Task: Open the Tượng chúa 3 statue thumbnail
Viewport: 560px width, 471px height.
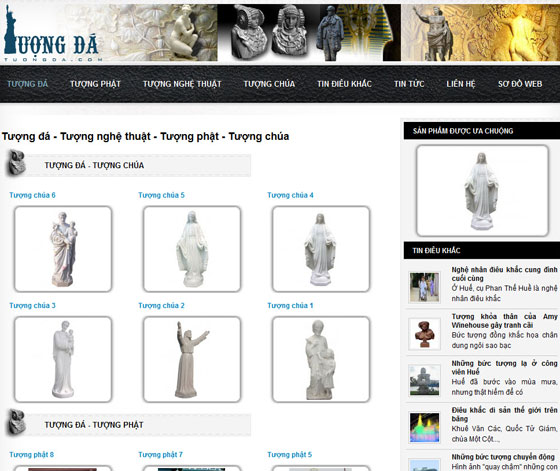Action: click(x=63, y=359)
